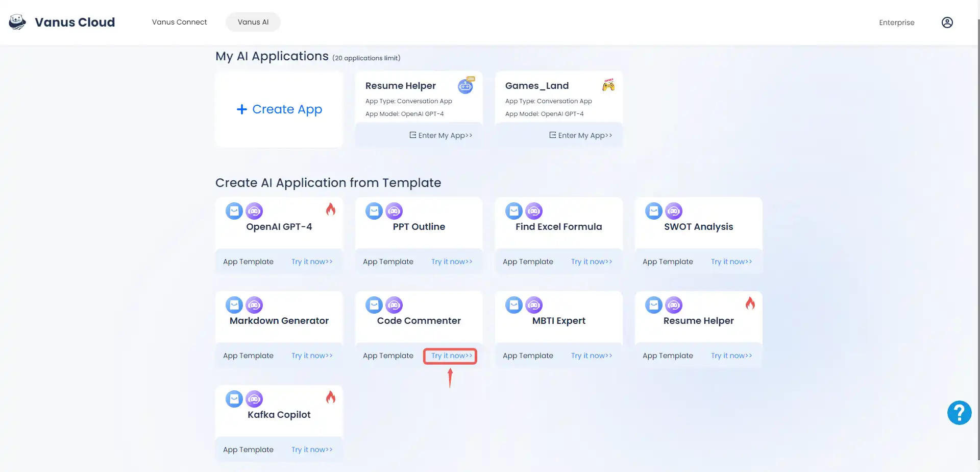980x472 pixels.
Task: Open the Enterprise menu item
Action: 897,22
